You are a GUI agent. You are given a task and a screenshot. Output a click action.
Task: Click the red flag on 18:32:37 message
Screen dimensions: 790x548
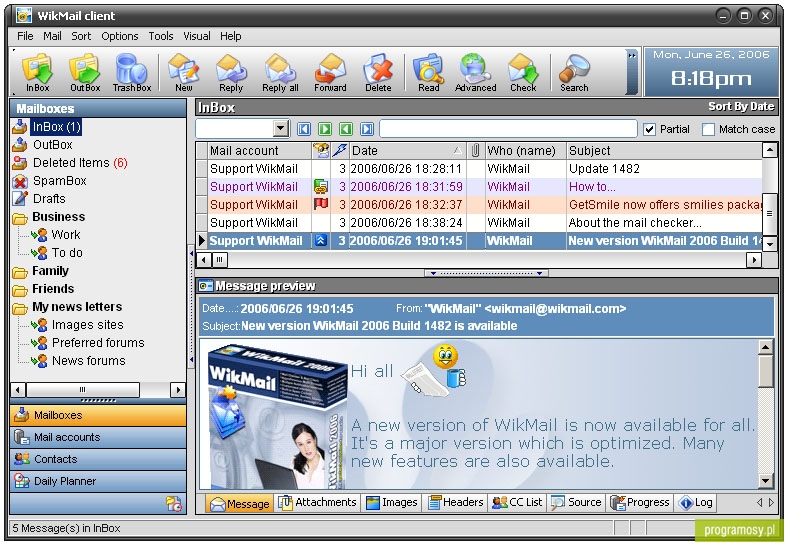[321, 204]
